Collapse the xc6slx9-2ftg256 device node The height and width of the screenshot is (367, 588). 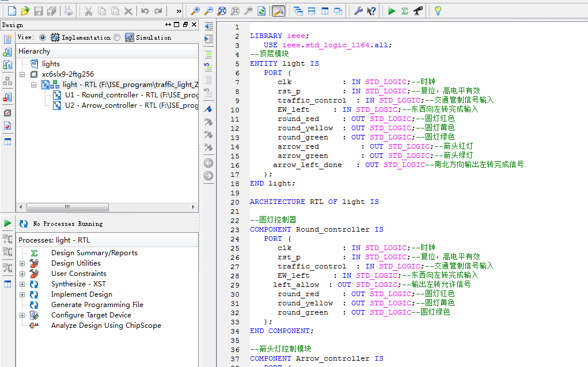click(22, 74)
